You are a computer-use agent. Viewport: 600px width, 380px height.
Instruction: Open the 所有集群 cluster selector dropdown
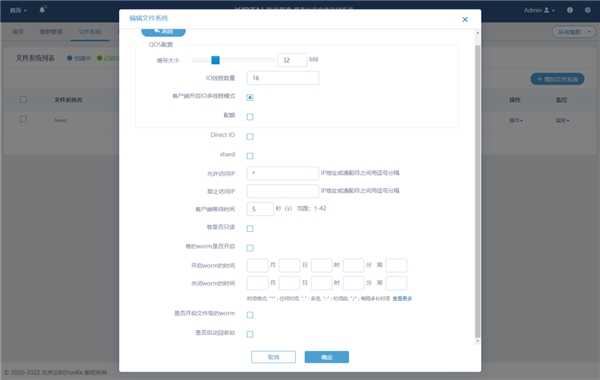574,32
